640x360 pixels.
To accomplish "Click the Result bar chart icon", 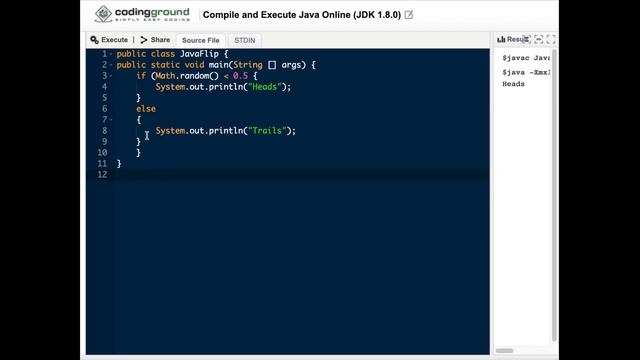I will pos(501,39).
